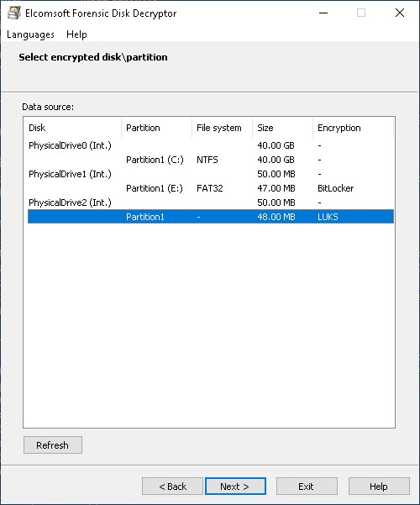Open the Help menu in menu bar

[76, 34]
